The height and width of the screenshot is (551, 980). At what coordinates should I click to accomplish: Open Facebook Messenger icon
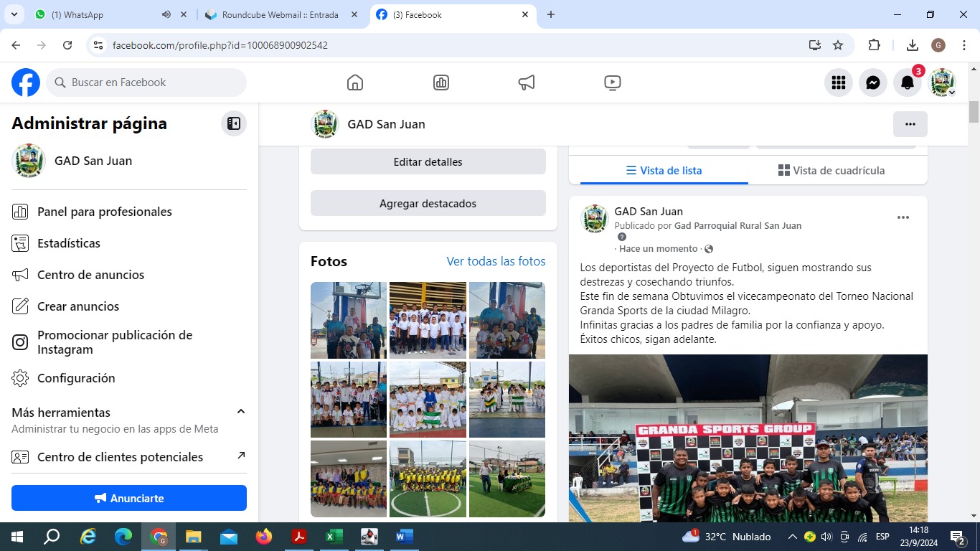873,83
